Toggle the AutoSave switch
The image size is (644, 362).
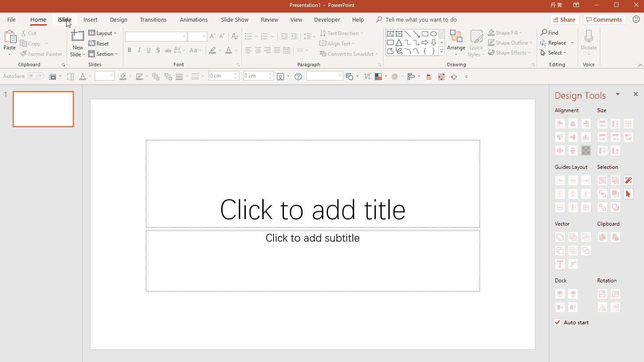point(36,75)
